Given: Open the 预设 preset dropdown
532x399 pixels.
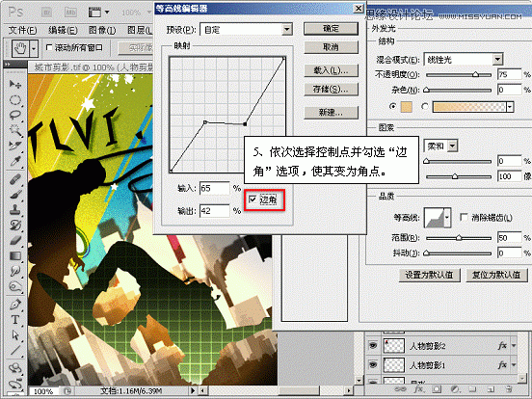Looking at the screenshot, I should click(x=287, y=30).
